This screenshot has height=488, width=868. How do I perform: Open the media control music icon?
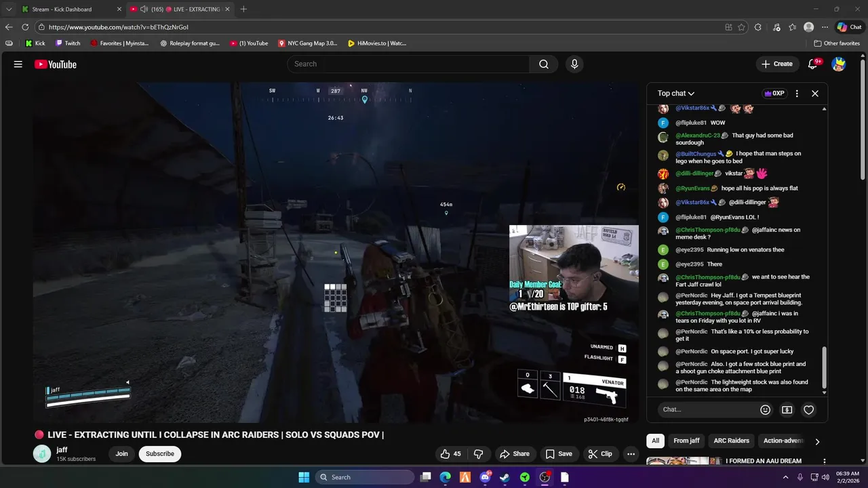[x=776, y=27]
